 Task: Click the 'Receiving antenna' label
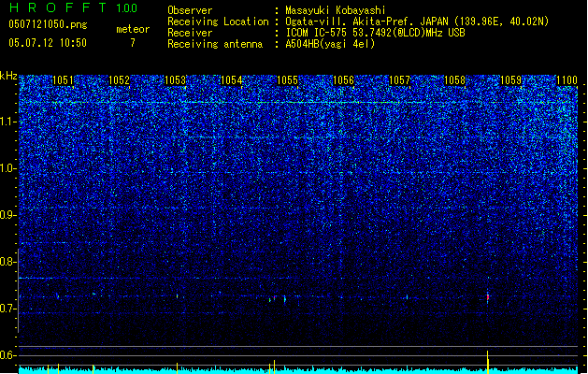click(x=215, y=44)
